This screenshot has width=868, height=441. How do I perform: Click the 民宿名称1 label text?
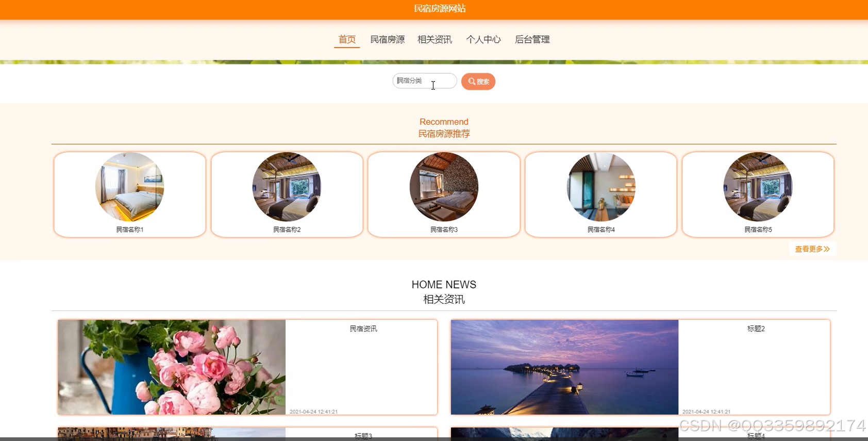(x=130, y=230)
